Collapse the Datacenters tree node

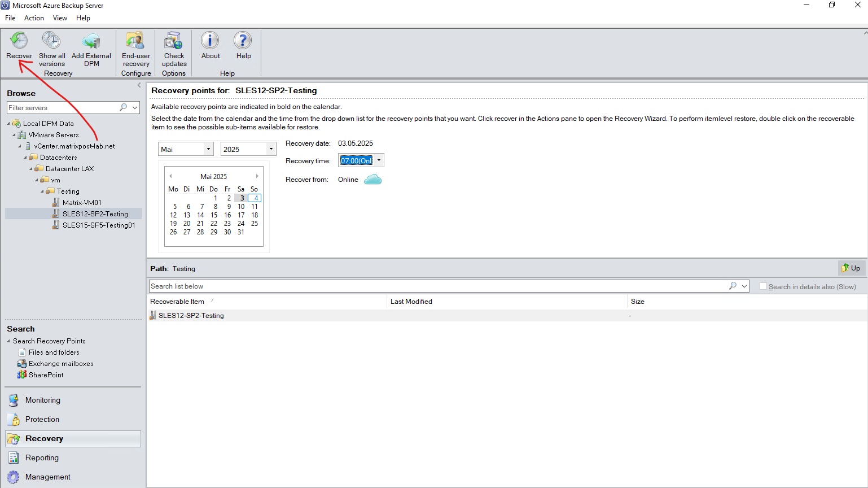[x=25, y=158]
